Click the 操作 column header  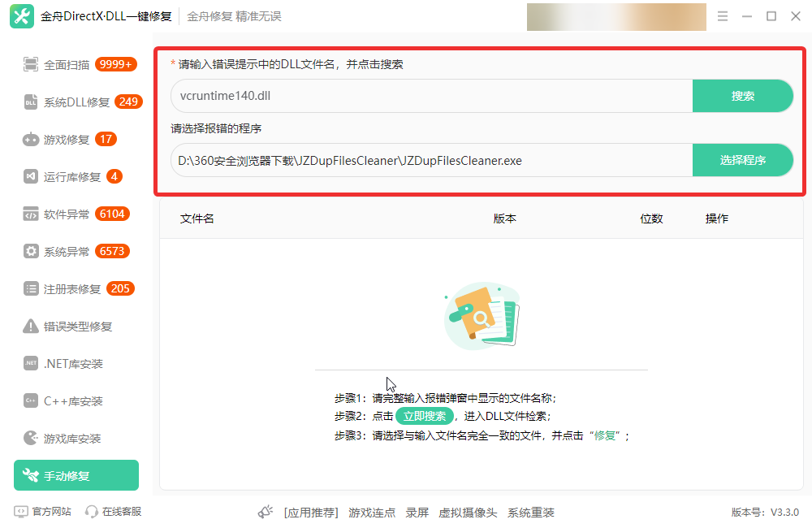(x=717, y=219)
